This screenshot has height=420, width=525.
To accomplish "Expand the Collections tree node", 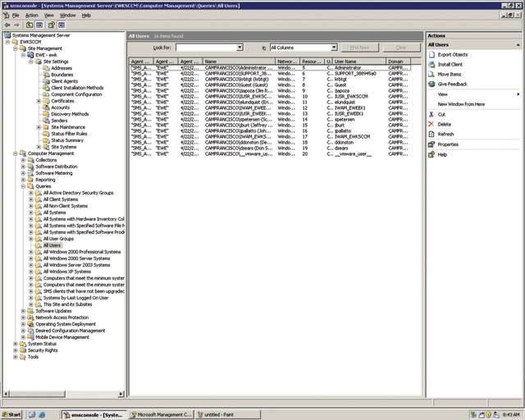I will pos(24,160).
